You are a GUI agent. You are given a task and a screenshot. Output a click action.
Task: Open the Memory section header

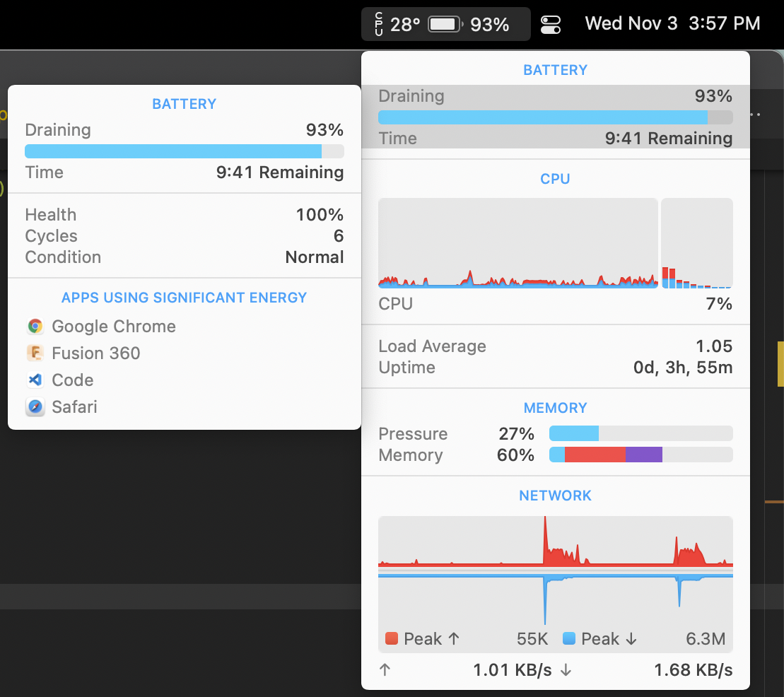555,408
